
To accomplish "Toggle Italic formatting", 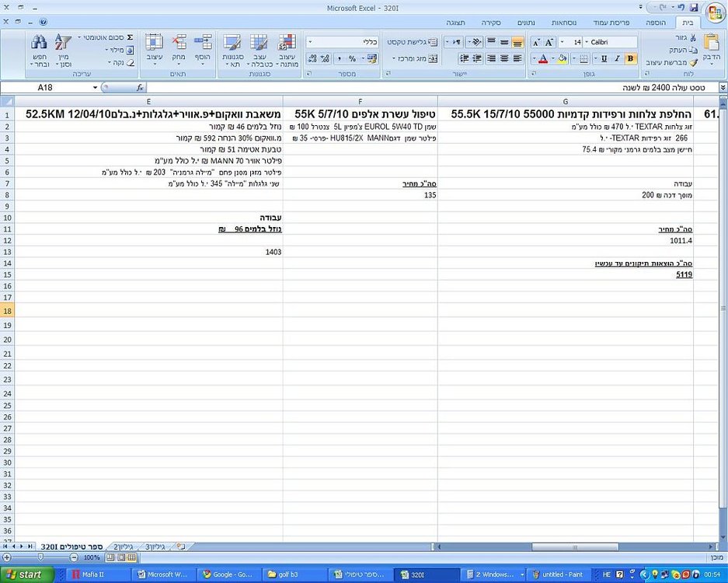I will (x=617, y=58).
